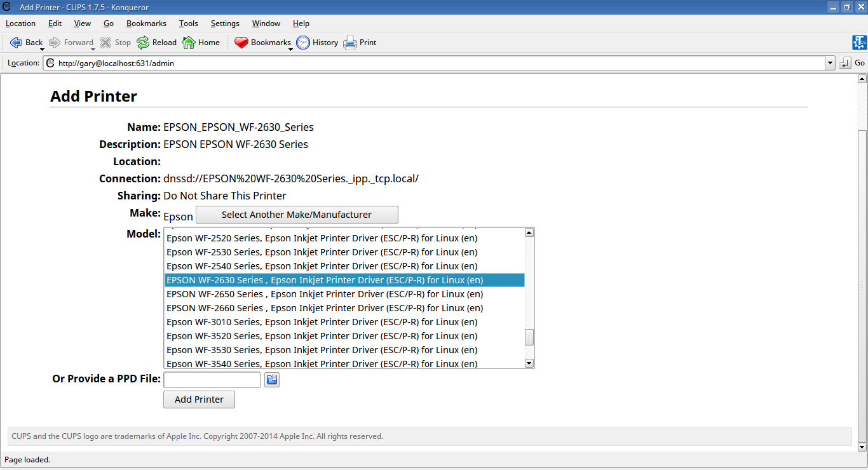The image size is (868, 470).
Task: Select Epson WF-3540 Series driver
Action: click(x=344, y=363)
